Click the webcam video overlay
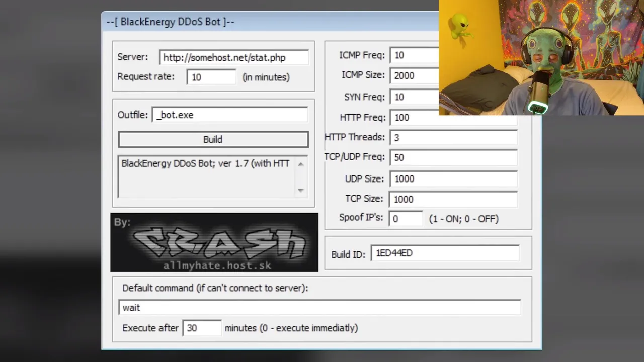Screen dimensions: 644x362 pyautogui.click(x=541, y=57)
